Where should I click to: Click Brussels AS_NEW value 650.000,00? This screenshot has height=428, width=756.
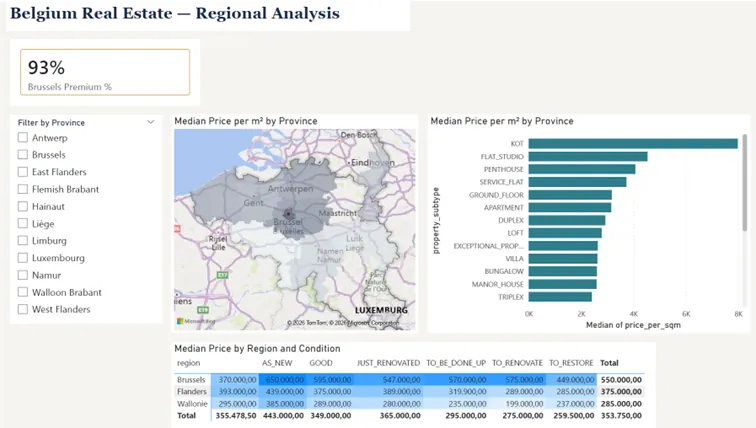pyautogui.click(x=285, y=380)
